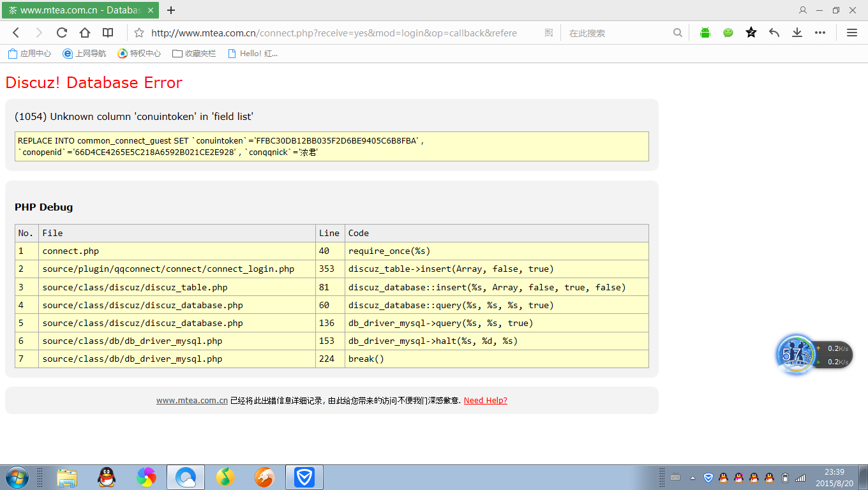Open the 应用中心 bookmark
Screen dimensions: 868x490
click(x=29, y=54)
